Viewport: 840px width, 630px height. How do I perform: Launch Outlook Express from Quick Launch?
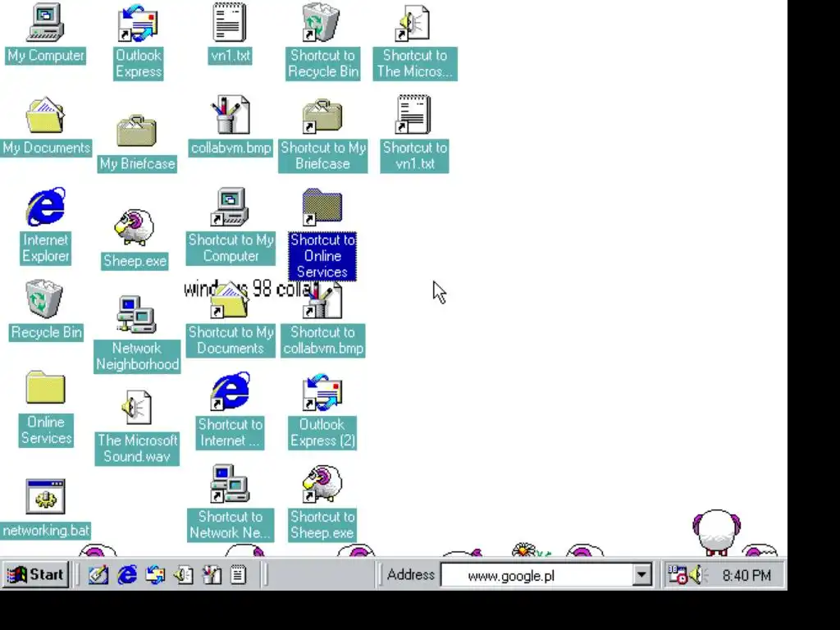pos(155,575)
